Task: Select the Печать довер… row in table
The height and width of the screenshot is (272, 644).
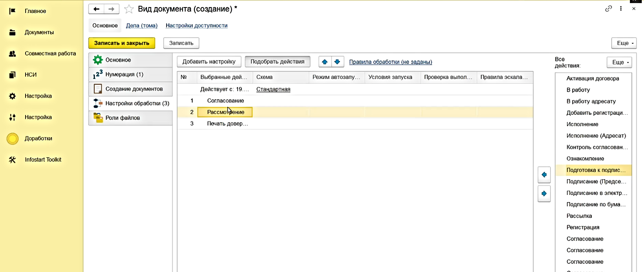Action: tap(227, 123)
